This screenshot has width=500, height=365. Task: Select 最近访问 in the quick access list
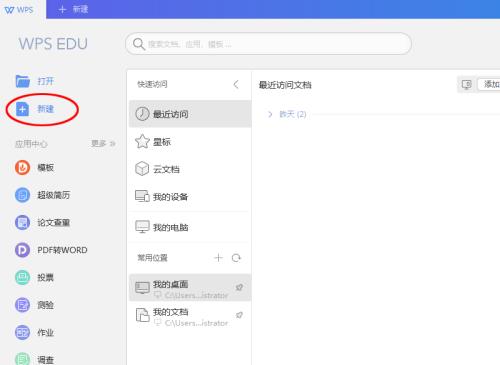click(190, 114)
